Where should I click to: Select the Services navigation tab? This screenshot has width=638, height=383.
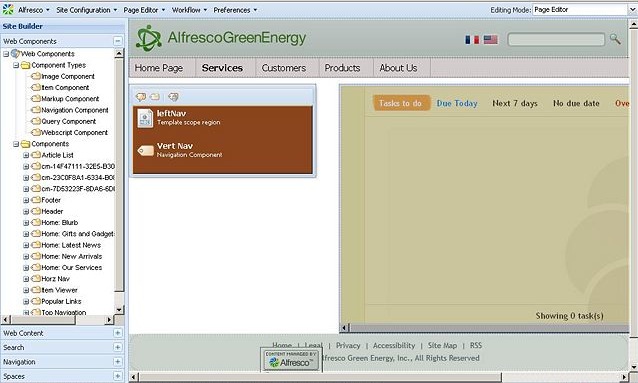point(222,68)
